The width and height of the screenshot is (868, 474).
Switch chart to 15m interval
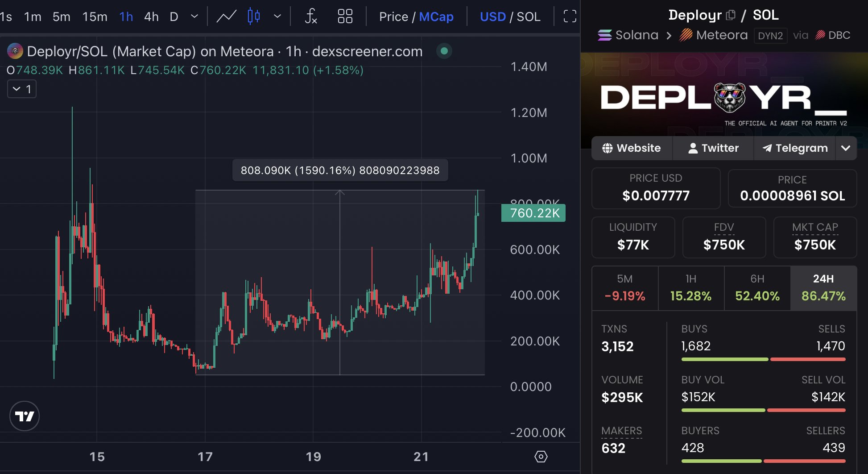click(95, 17)
